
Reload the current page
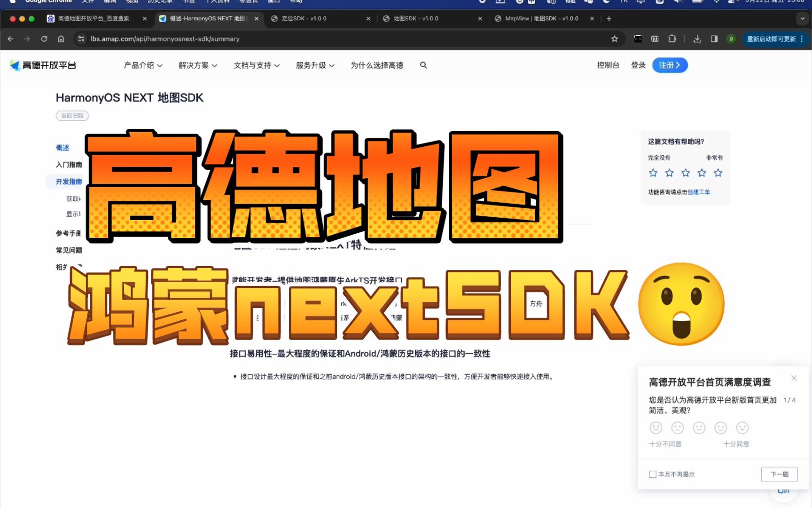(44, 39)
